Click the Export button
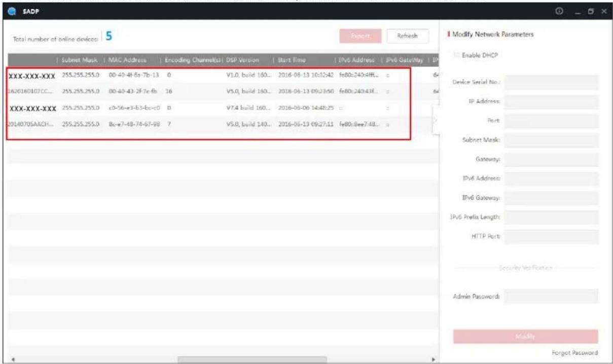This screenshot has height=364, width=613. pos(359,37)
